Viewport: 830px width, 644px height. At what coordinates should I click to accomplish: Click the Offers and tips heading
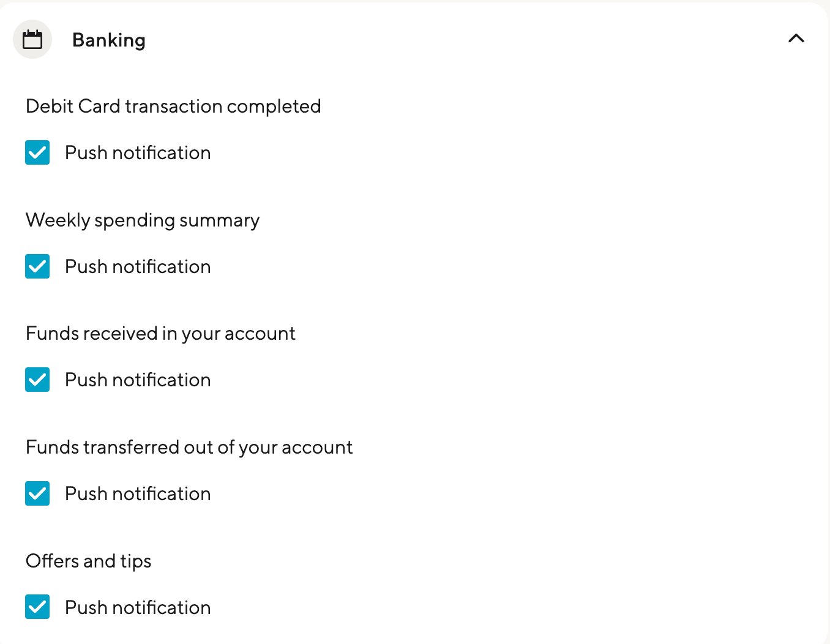click(88, 561)
